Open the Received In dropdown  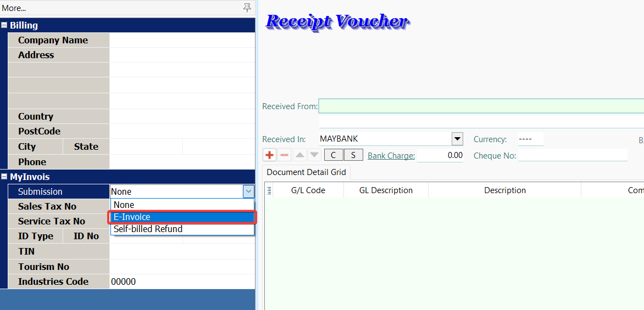click(x=457, y=139)
